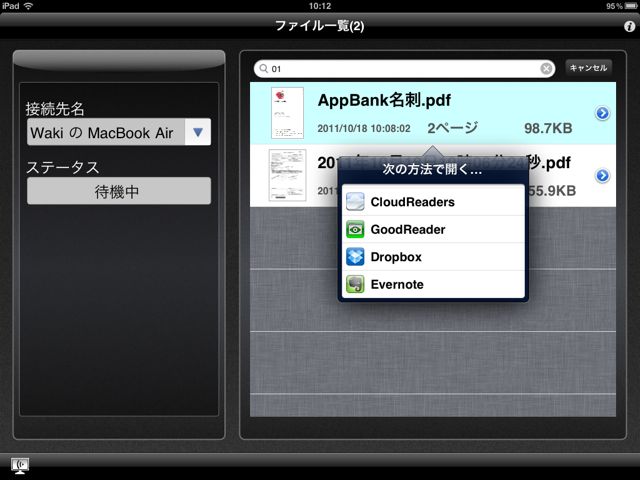Tap the info icon in title bar
The width and height of the screenshot is (640, 480).
[x=629, y=27]
